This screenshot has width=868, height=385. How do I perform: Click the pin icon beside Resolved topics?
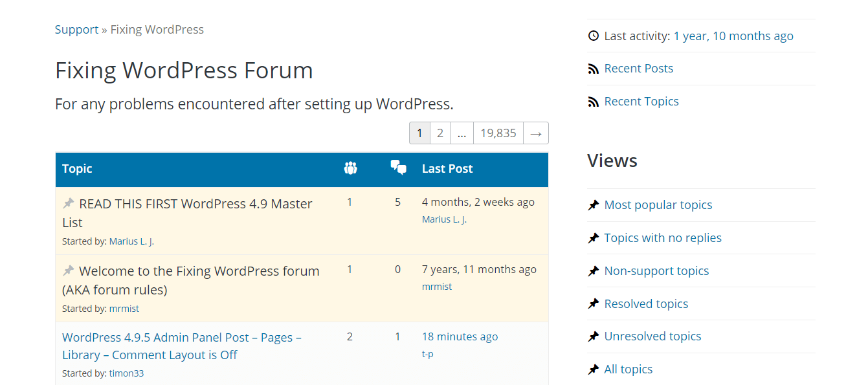click(x=594, y=303)
